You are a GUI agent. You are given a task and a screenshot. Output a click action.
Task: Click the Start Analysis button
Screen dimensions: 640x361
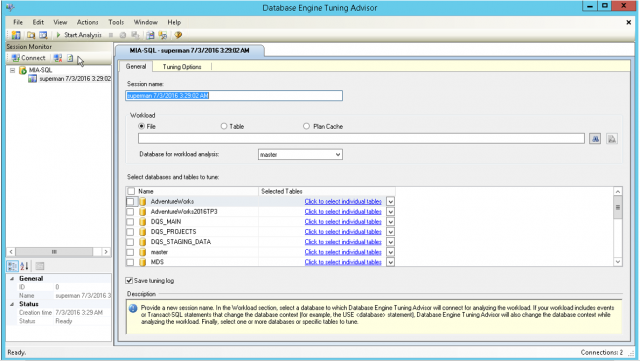click(x=79, y=35)
